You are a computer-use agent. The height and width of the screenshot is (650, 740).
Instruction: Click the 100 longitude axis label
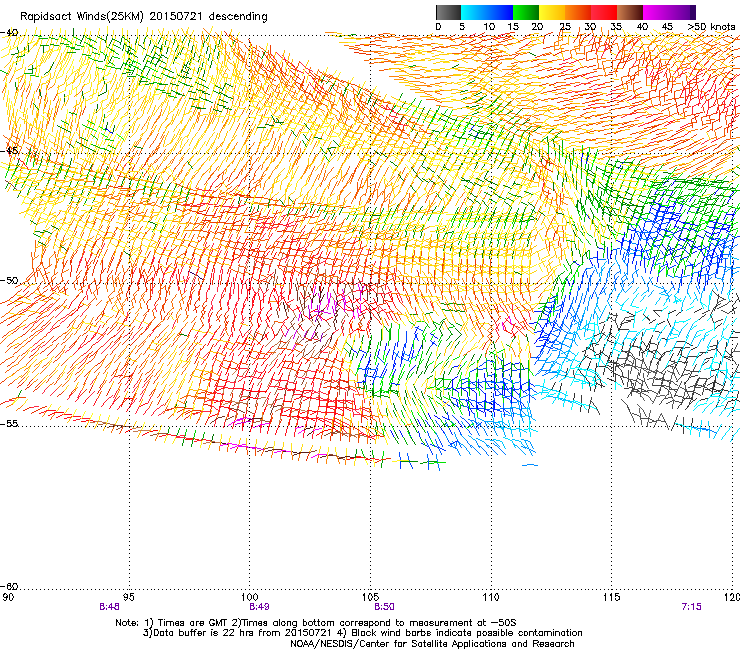tap(250, 597)
